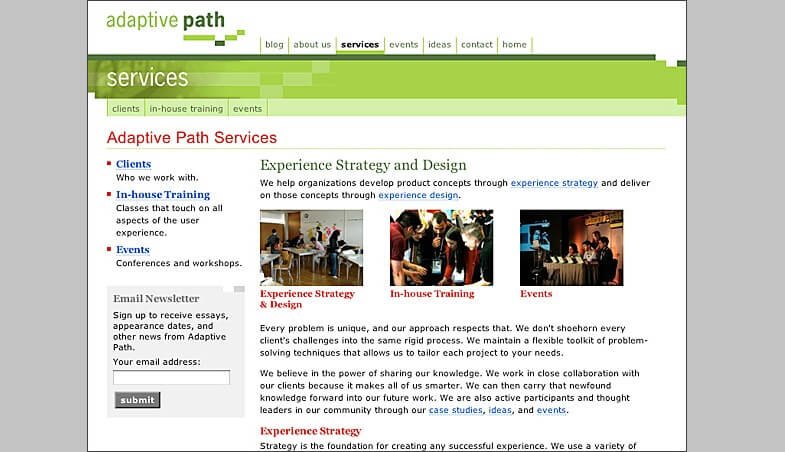785x452 pixels.
Task: Click the In-house Training group photo
Action: pos(442,248)
